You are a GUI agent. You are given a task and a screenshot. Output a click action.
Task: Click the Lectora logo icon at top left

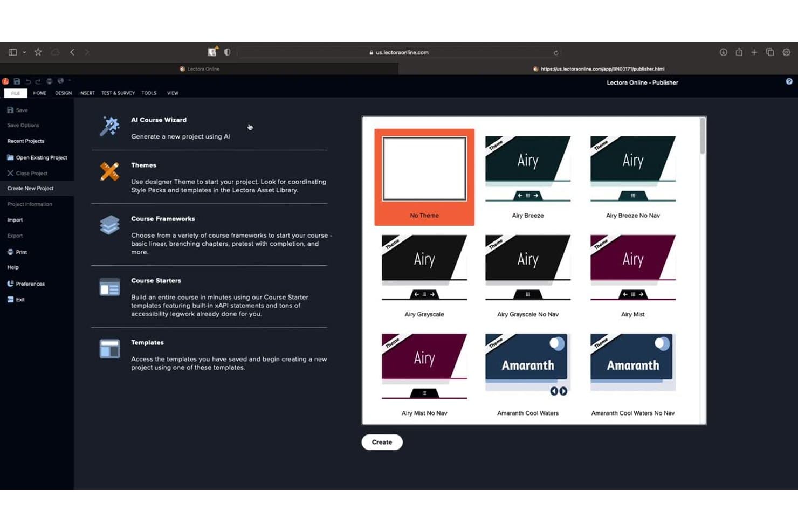pyautogui.click(x=5, y=81)
